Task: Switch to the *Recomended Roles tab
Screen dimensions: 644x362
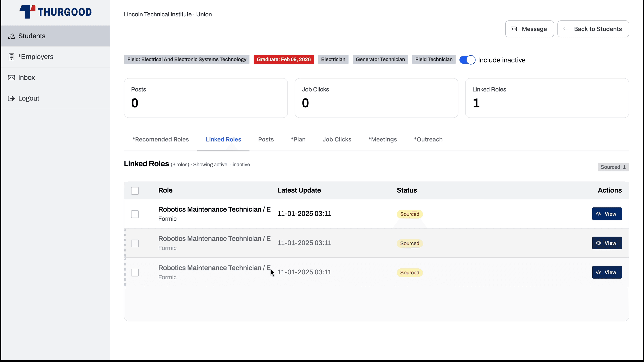Action: [160, 139]
